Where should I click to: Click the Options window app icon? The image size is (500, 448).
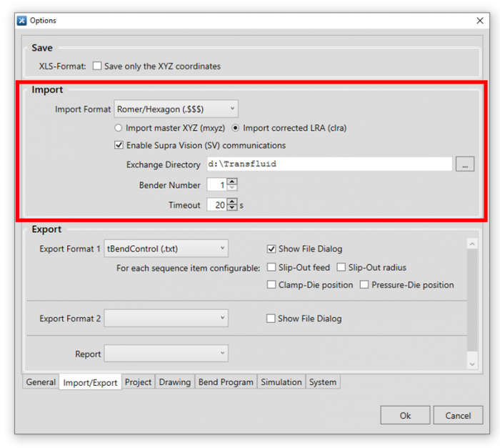(22, 21)
